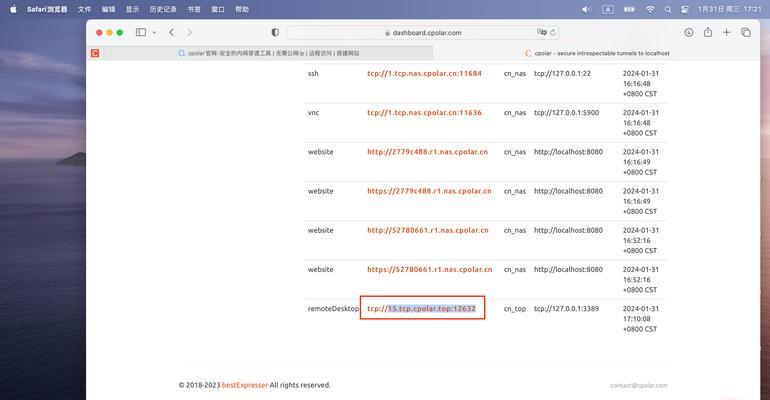Open the bestExpresser footer link

click(245, 385)
